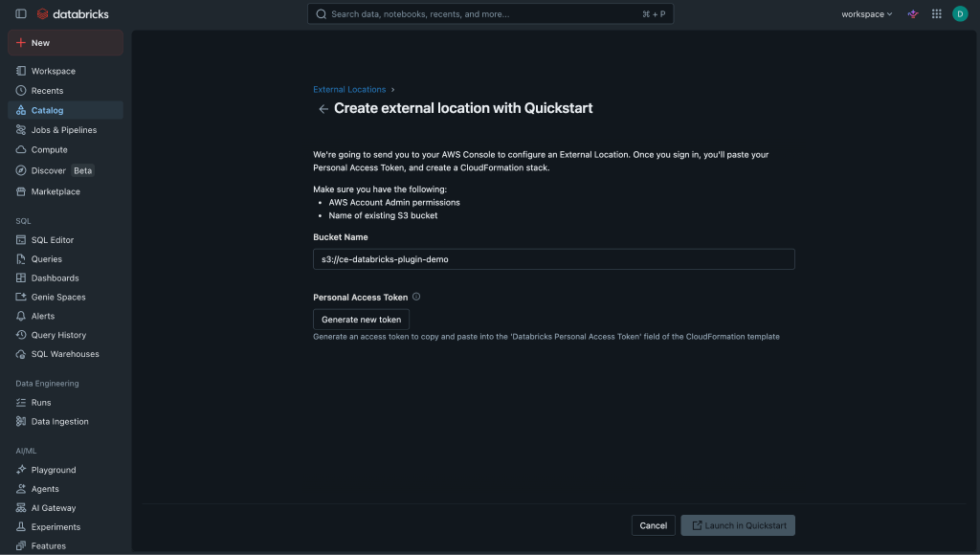
Task: Click Generate new token button
Action: point(361,320)
